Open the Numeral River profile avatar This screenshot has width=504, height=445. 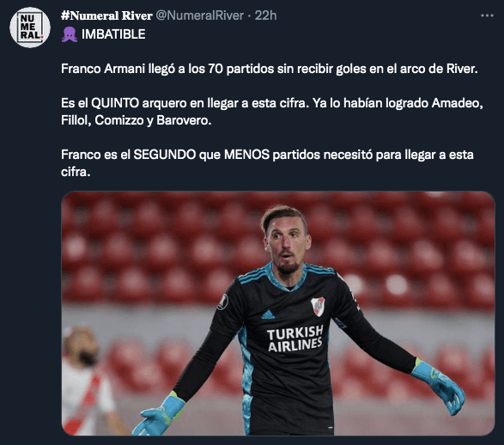pyautogui.click(x=30, y=27)
